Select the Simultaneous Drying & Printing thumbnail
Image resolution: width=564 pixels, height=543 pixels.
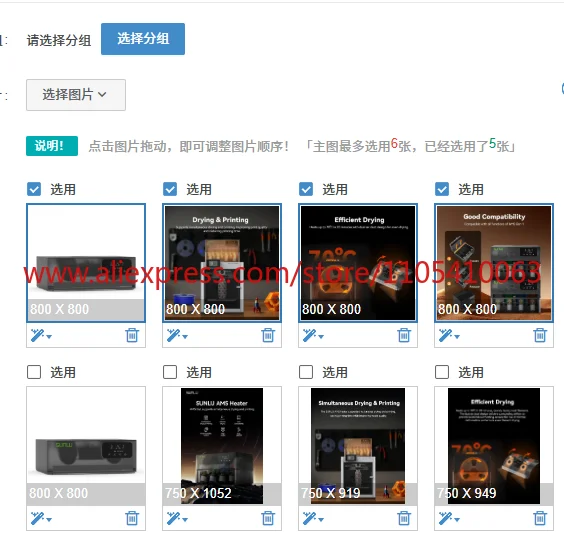tap(358, 446)
